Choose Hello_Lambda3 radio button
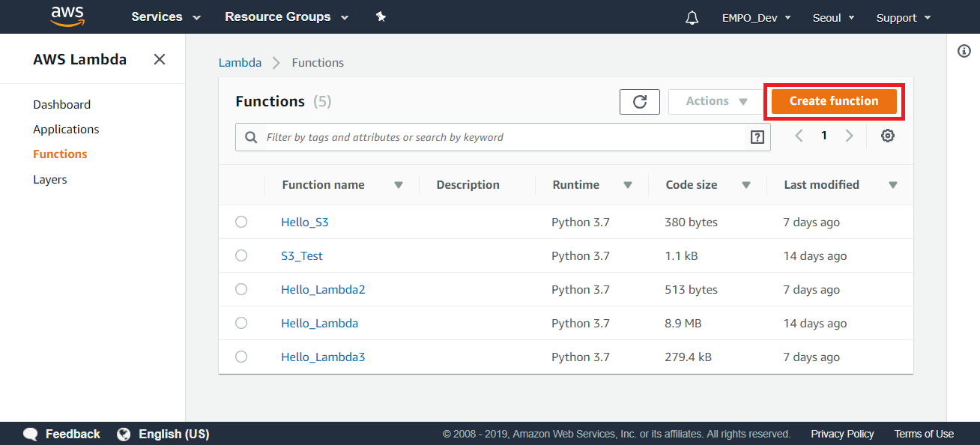Image resolution: width=980 pixels, height=445 pixels. tap(241, 357)
